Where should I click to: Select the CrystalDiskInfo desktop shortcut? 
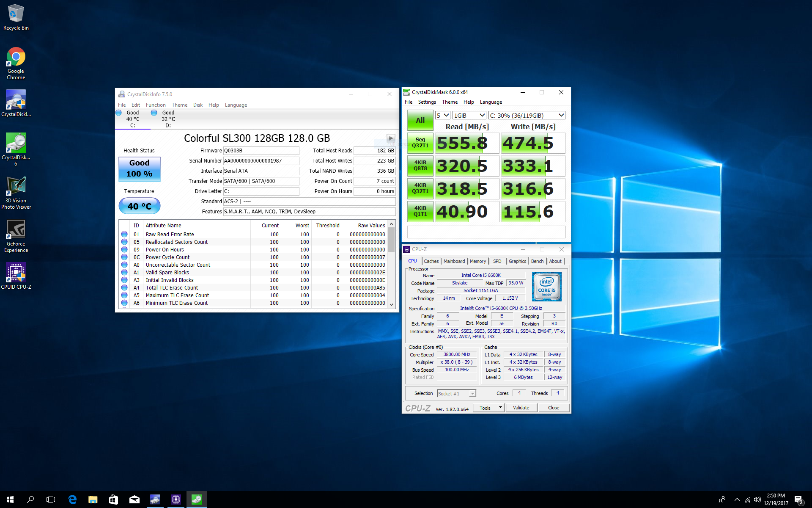click(16, 103)
